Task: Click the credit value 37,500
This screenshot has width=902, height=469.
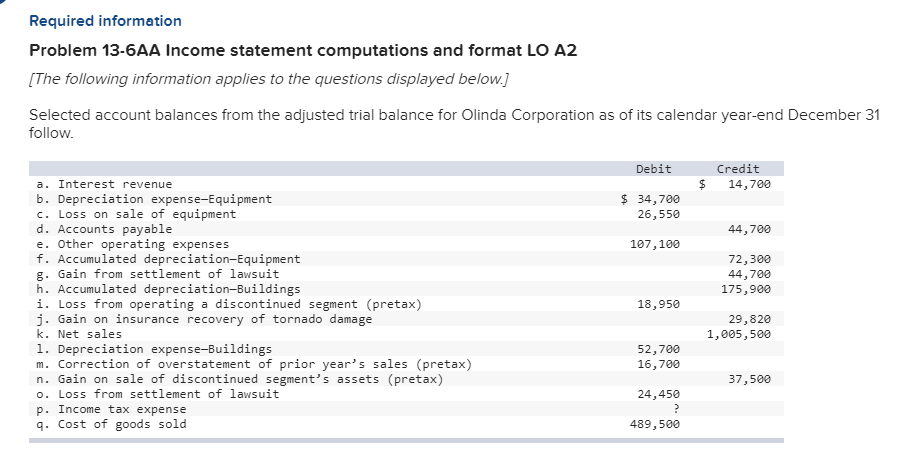Action: pyautogui.click(x=749, y=379)
